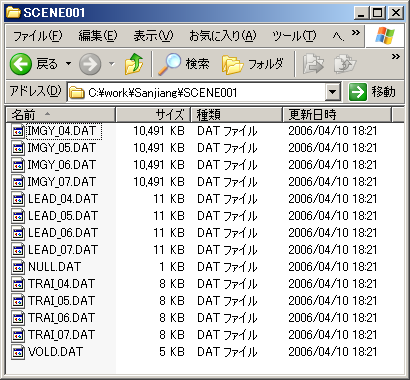Click the green Back (戻る) arrow icon
The height and width of the screenshot is (380, 410).
(x=21, y=64)
